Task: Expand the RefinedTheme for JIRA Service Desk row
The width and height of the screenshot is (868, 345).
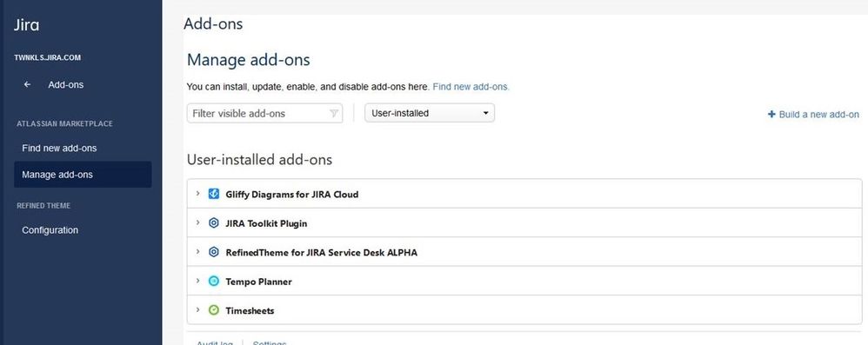Action: (x=197, y=251)
